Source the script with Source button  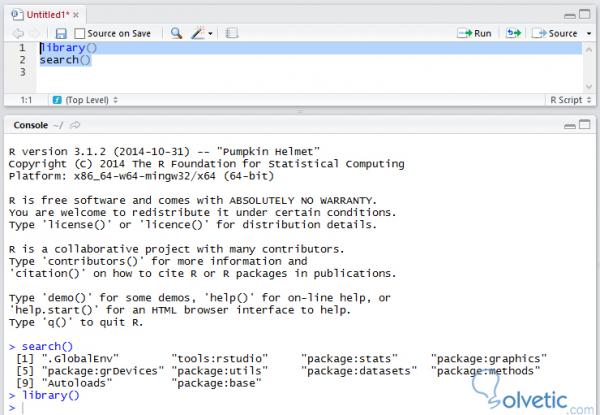point(555,33)
